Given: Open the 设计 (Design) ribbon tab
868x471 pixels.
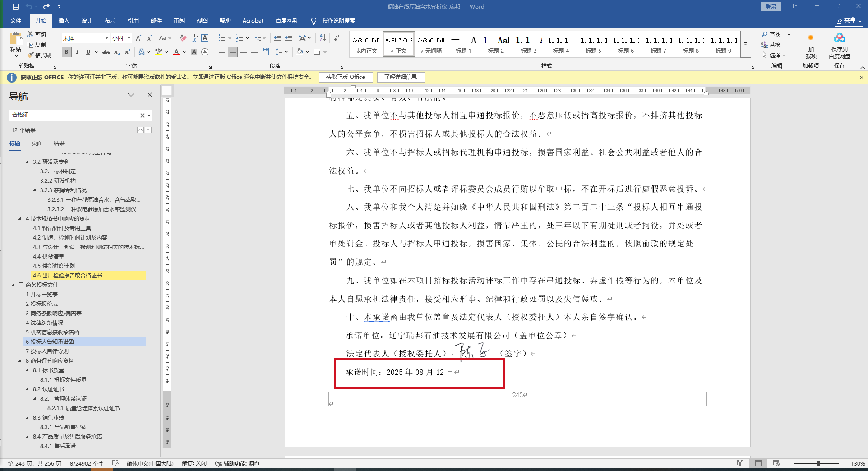Looking at the screenshot, I should (x=87, y=21).
